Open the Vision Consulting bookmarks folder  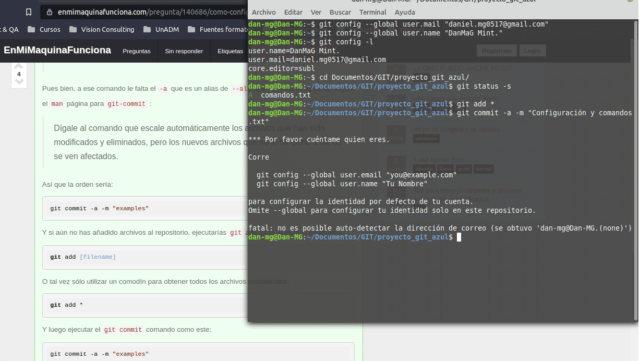click(102, 29)
